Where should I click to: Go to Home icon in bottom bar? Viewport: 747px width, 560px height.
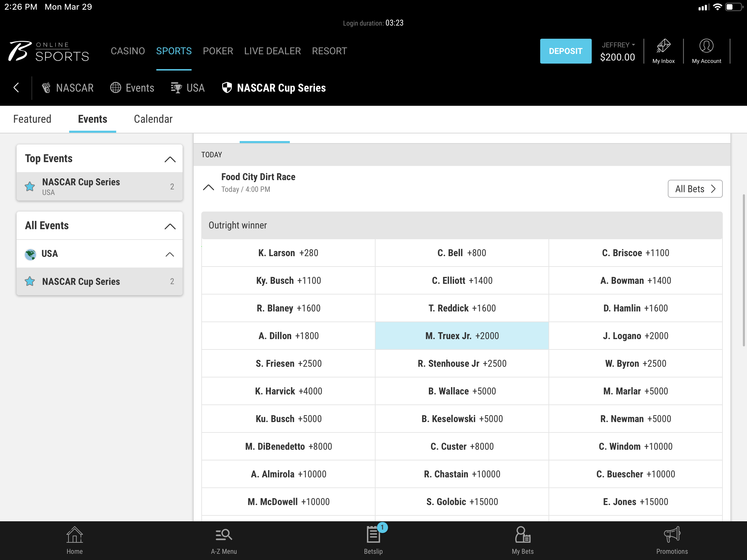click(x=74, y=534)
